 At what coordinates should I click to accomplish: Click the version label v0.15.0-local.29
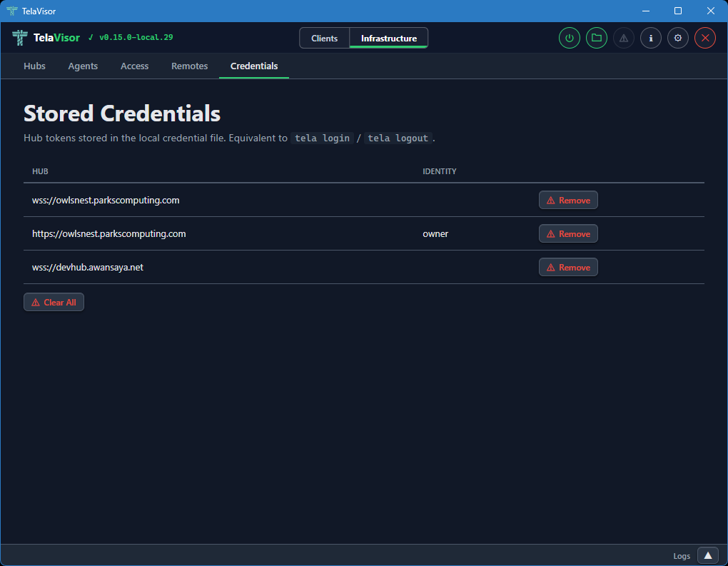(x=136, y=37)
